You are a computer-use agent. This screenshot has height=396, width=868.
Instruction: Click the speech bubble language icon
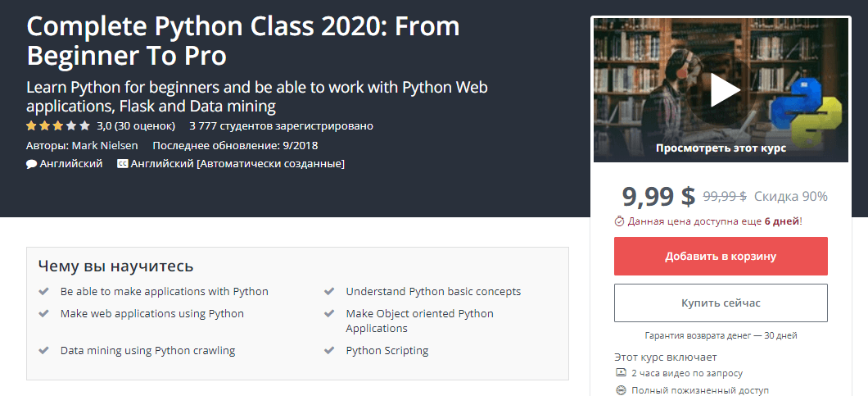(32, 164)
